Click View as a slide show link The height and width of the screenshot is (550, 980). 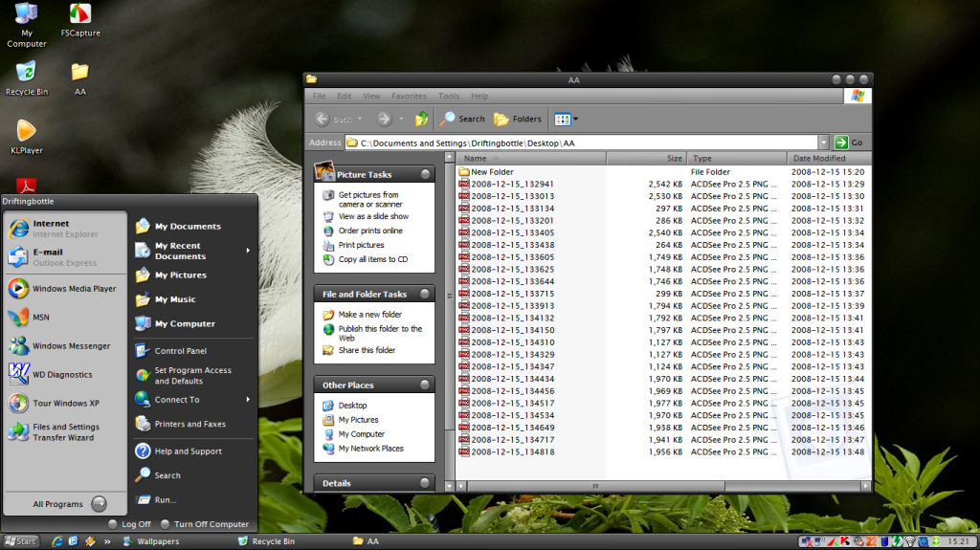coord(373,216)
